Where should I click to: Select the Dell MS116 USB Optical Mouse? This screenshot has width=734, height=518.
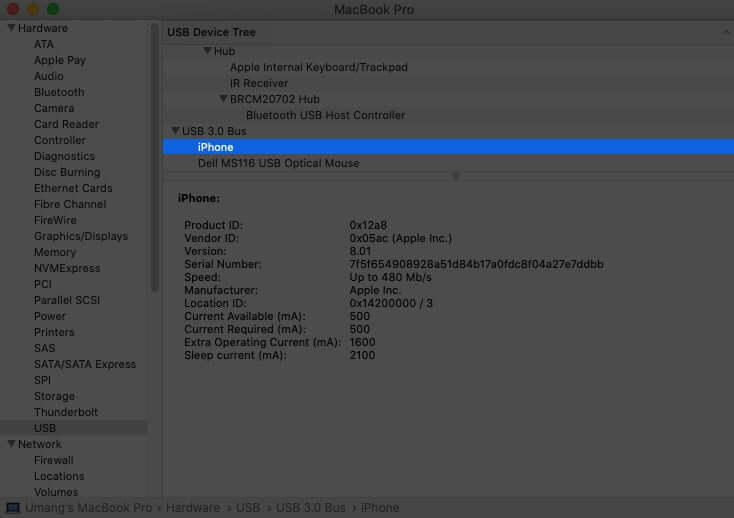[x=278, y=163]
